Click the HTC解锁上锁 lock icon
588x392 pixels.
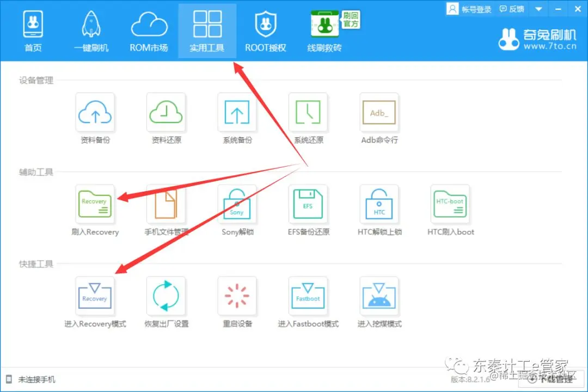(379, 204)
